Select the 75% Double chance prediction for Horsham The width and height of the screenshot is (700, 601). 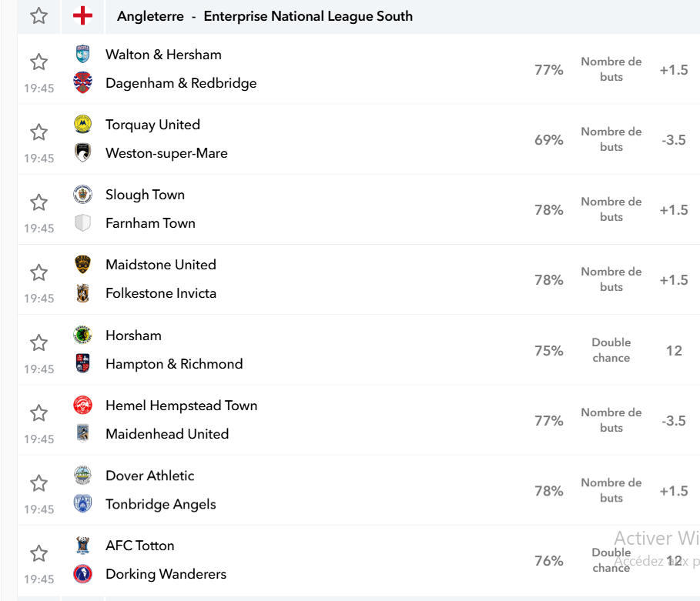point(548,351)
